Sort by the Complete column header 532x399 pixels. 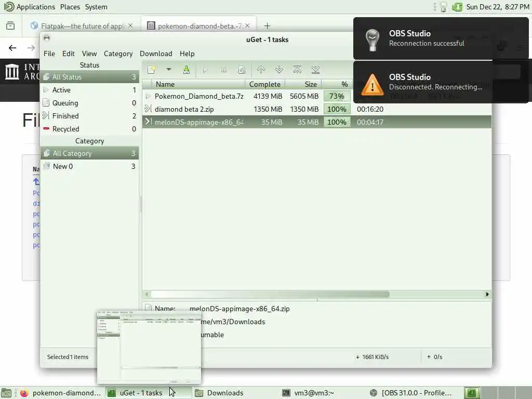click(265, 84)
